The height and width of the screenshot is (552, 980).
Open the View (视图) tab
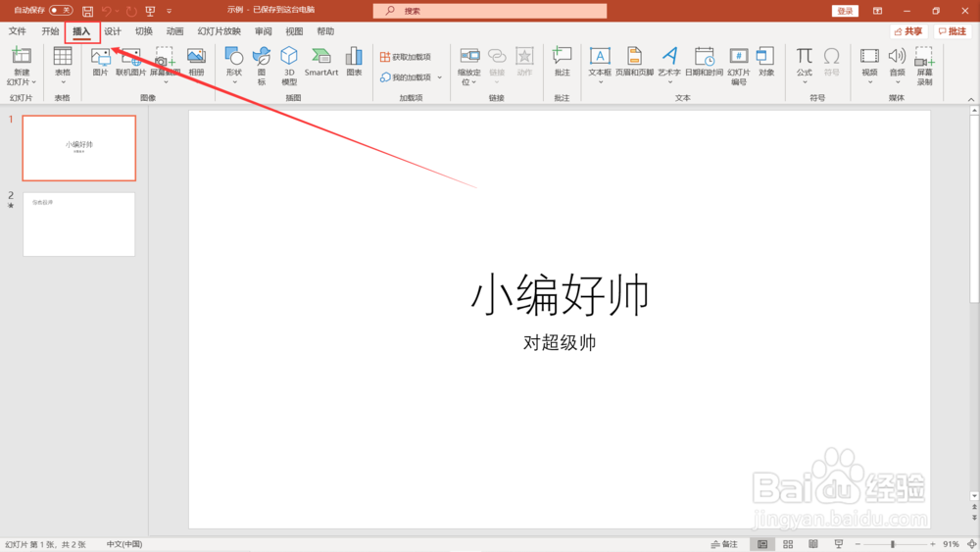[x=294, y=31]
